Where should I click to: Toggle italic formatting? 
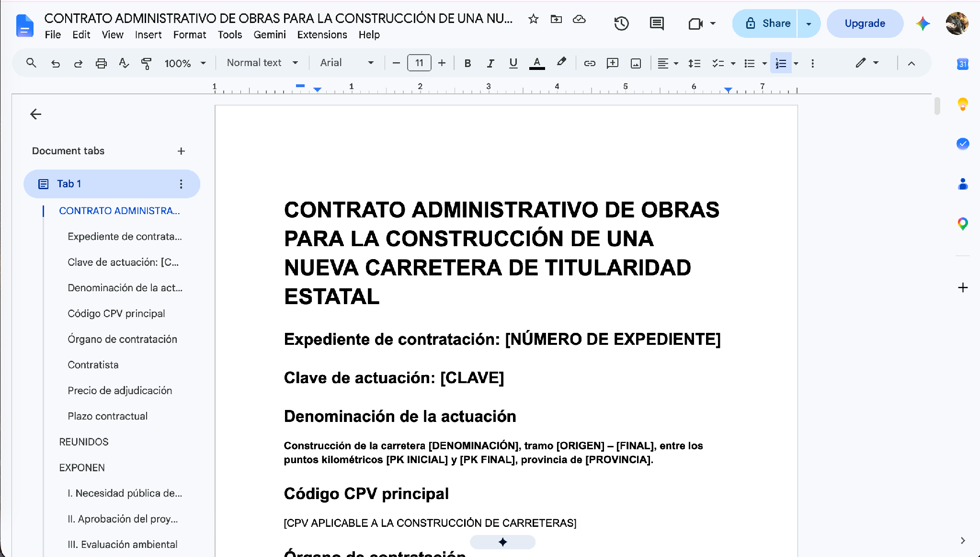pyautogui.click(x=490, y=63)
